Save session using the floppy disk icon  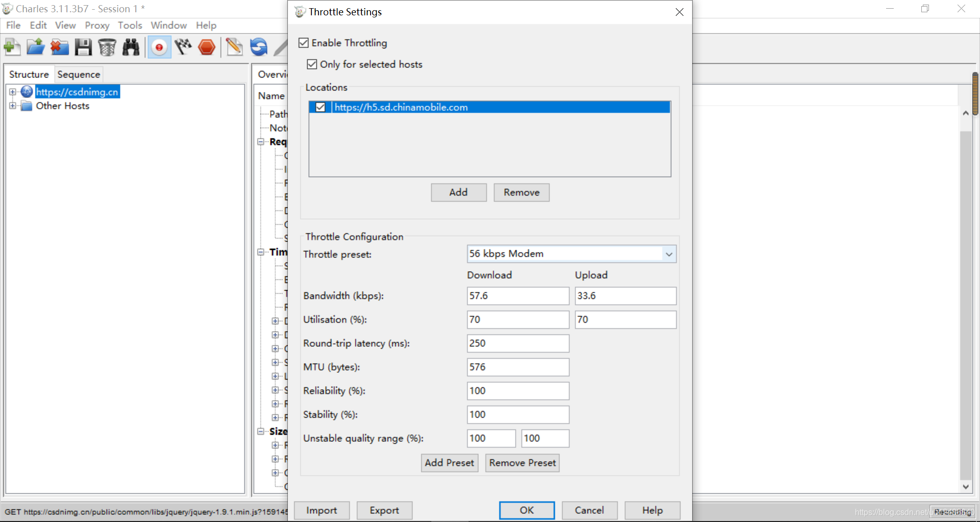point(83,48)
